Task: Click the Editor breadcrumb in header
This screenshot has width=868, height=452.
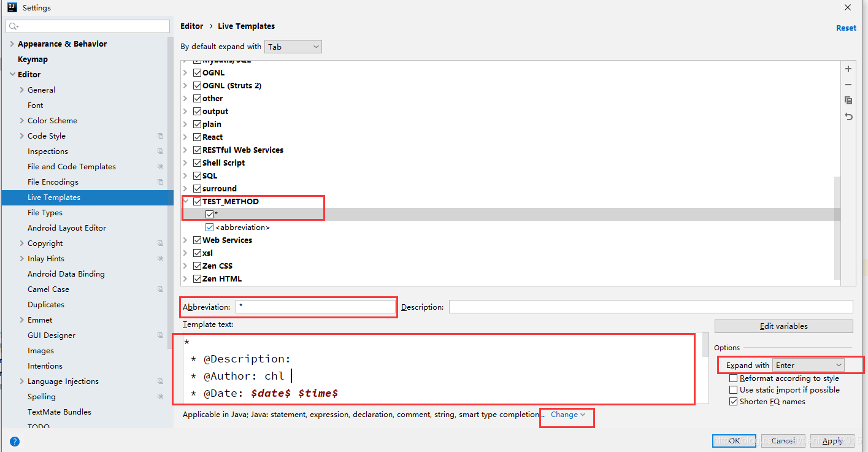Action: click(x=191, y=26)
